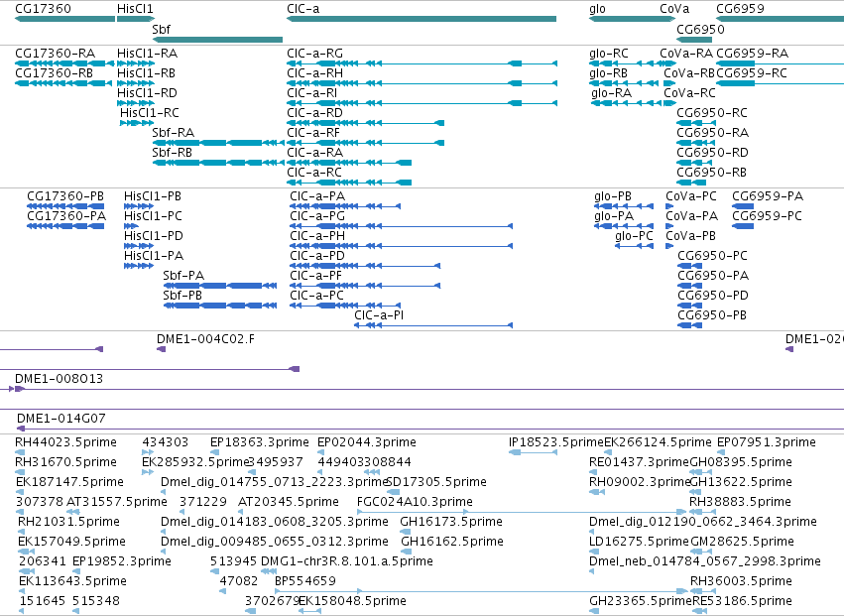Select transcript label CG17360-RB
Viewport: 844px width, 616px height.
(x=54, y=72)
